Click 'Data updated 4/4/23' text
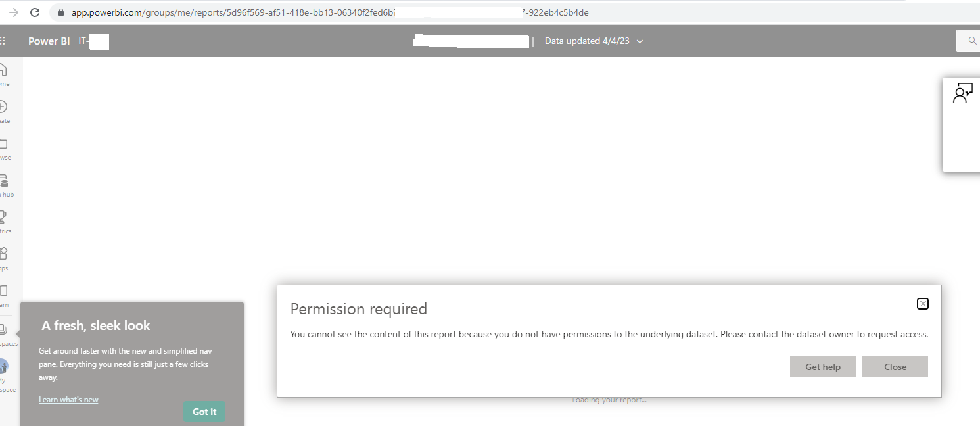Viewport: 980px width, 426px height. (x=587, y=41)
